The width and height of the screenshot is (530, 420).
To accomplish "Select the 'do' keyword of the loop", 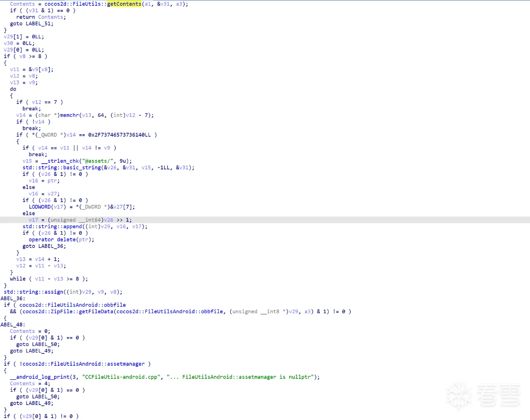I will (x=13, y=89).
